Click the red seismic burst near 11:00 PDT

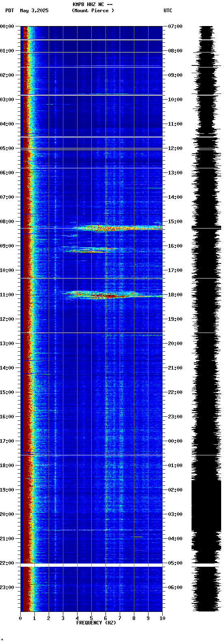pos(112,294)
